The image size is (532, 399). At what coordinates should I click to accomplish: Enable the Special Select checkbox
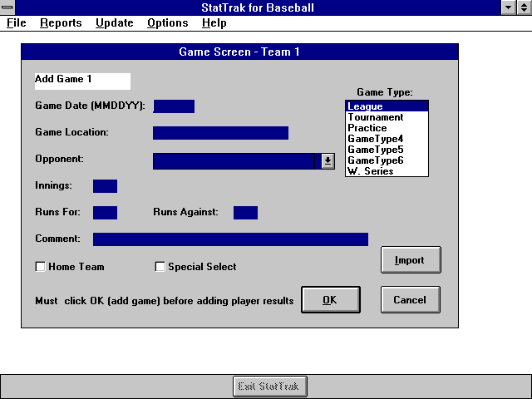coord(160,267)
